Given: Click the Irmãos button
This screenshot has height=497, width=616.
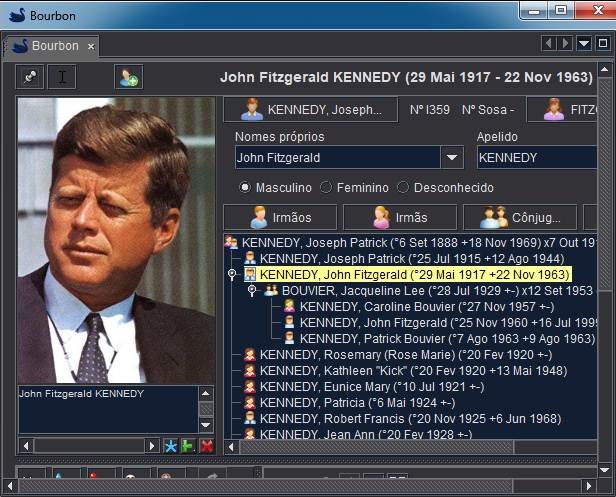Looking at the screenshot, I should click(x=279, y=217).
